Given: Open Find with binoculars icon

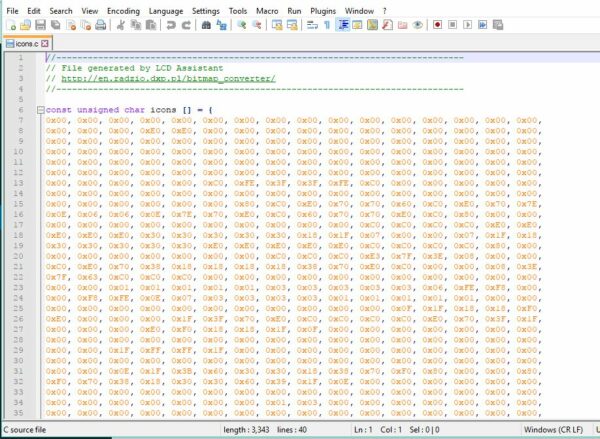Looking at the screenshot, I should point(206,25).
